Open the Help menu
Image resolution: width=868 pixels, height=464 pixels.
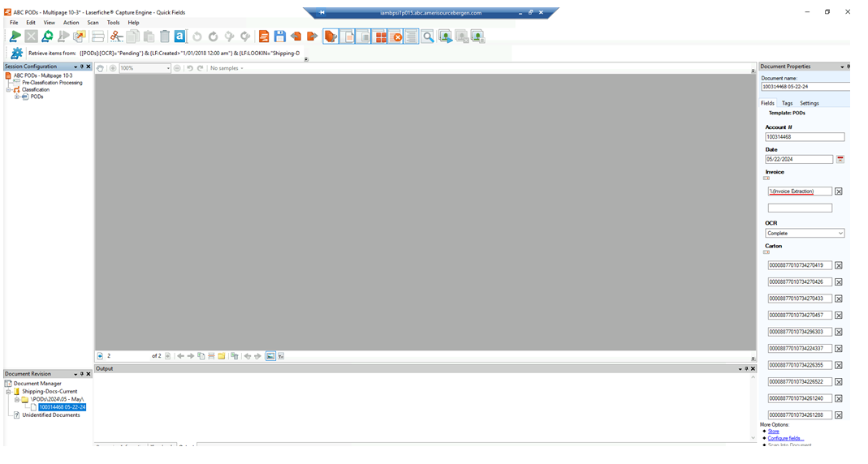click(x=133, y=23)
